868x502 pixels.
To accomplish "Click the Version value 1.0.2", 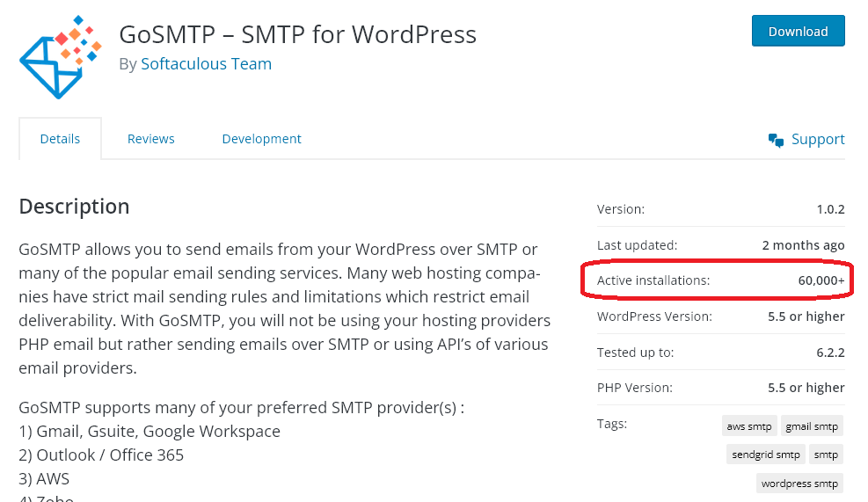I will point(830,209).
